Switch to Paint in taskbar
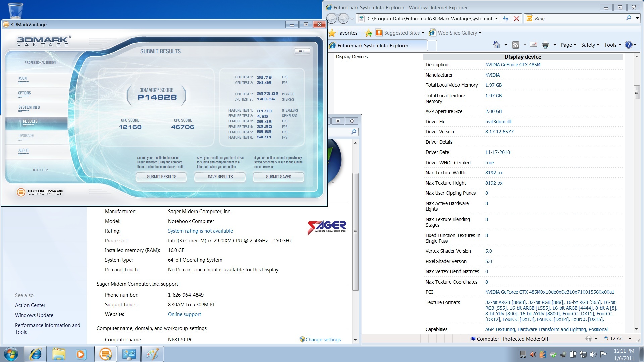The image size is (644, 362). coord(152,354)
